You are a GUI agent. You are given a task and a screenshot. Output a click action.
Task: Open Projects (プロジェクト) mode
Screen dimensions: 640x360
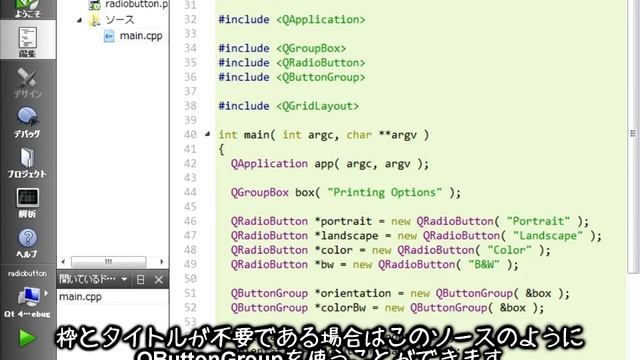[27, 163]
